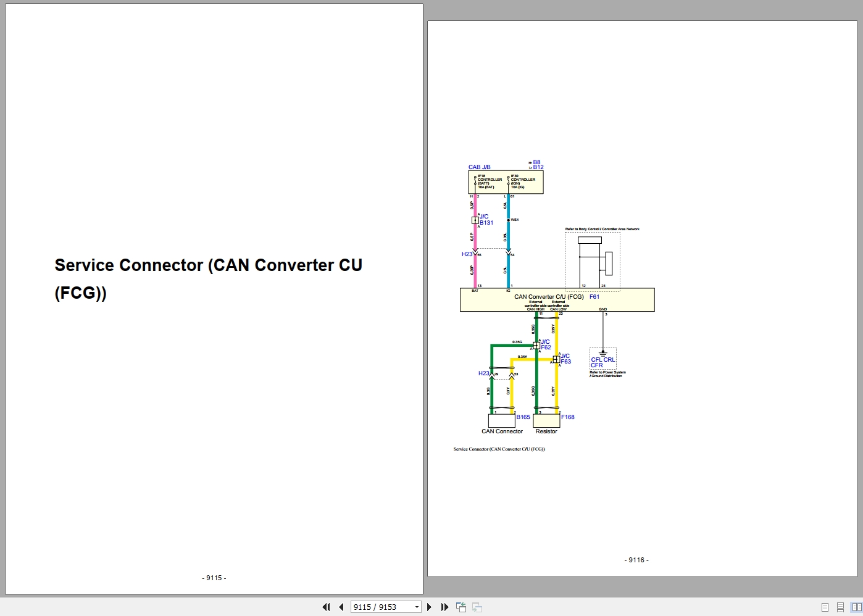Click the F62 joint connector label
The width and height of the screenshot is (863, 616).
click(x=546, y=348)
